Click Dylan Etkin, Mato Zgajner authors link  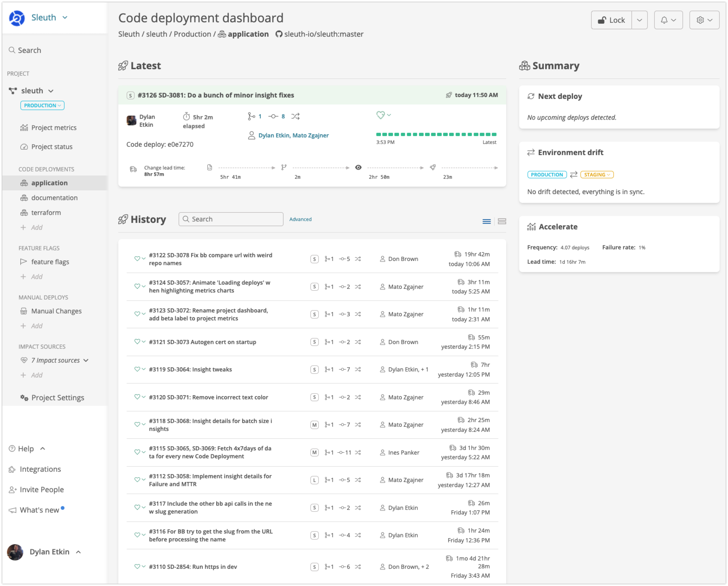[293, 136]
